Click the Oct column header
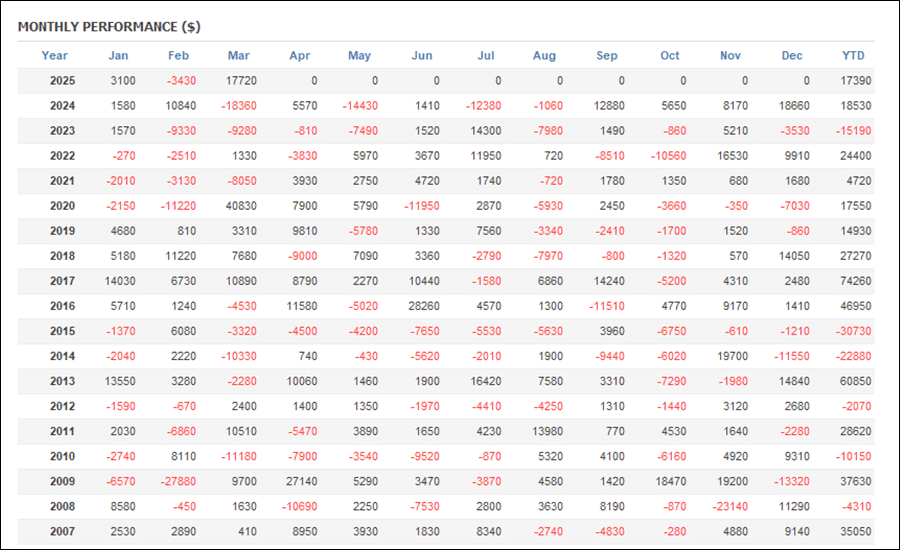Image resolution: width=900 pixels, height=550 pixels. coord(670,56)
